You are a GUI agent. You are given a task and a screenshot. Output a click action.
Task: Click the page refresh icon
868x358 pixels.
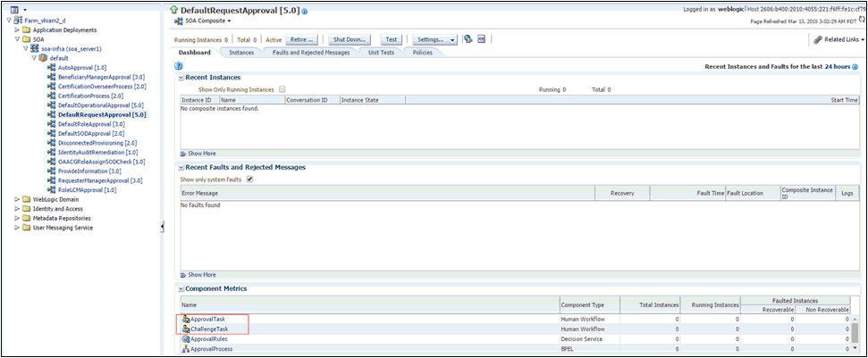click(862, 20)
